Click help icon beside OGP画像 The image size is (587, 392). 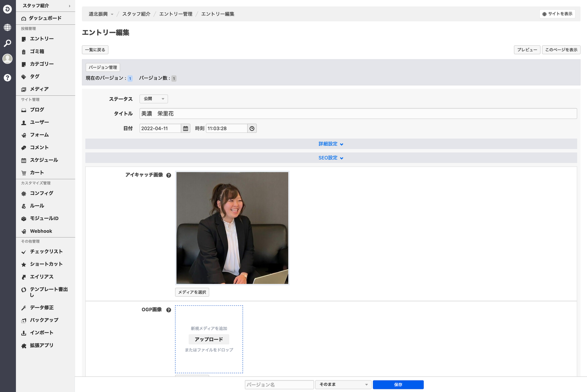pyautogui.click(x=168, y=310)
